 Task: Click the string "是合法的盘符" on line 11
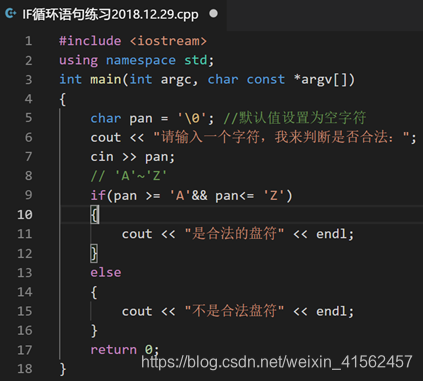234,234
